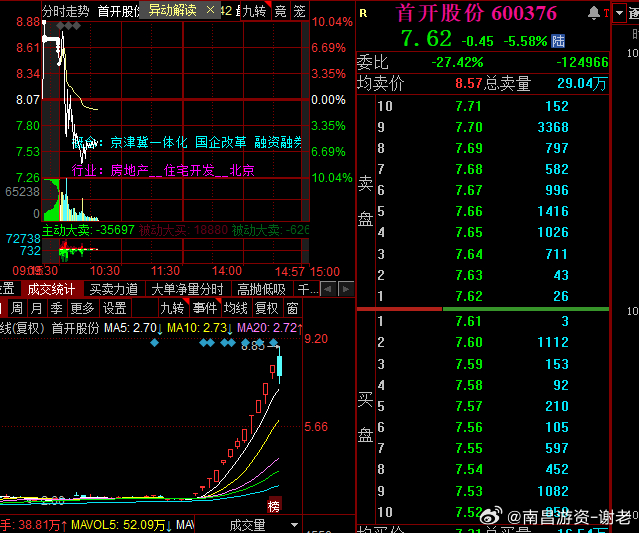Click the 国企改革 concept label

(220, 142)
